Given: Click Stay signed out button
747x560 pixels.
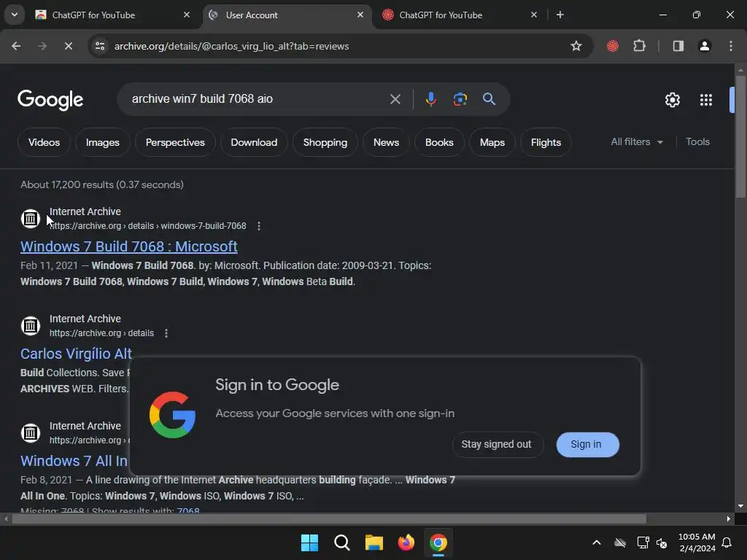Looking at the screenshot, I should coord(498,444).
